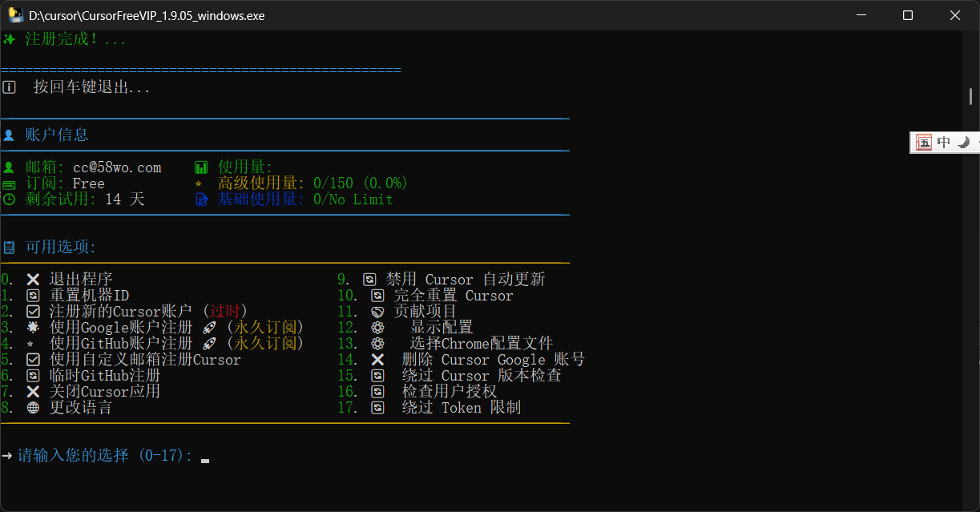Click the sun icon for Google账户注册
Image resolution: width=980 pixels, height=512 pixels.
(x=33, y=328)
